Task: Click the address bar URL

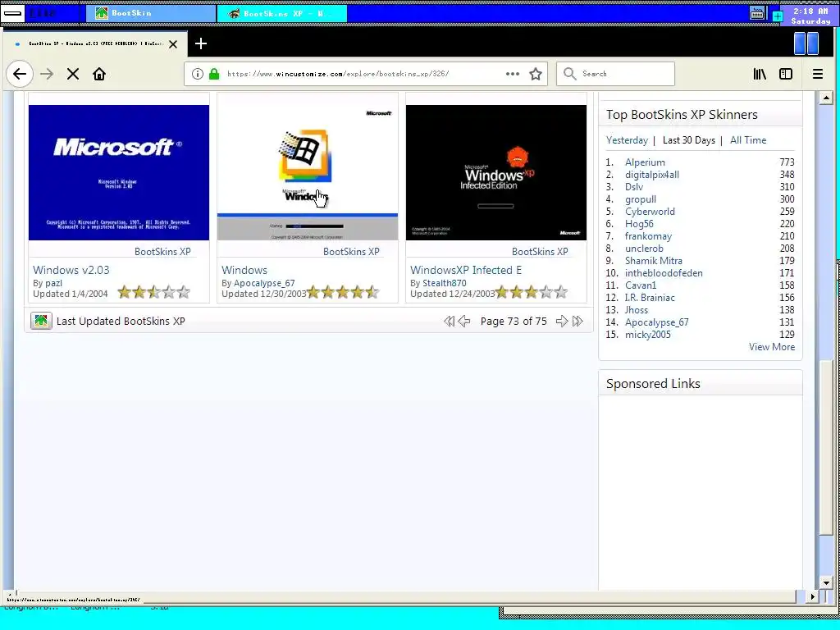Action: [338, 74]
